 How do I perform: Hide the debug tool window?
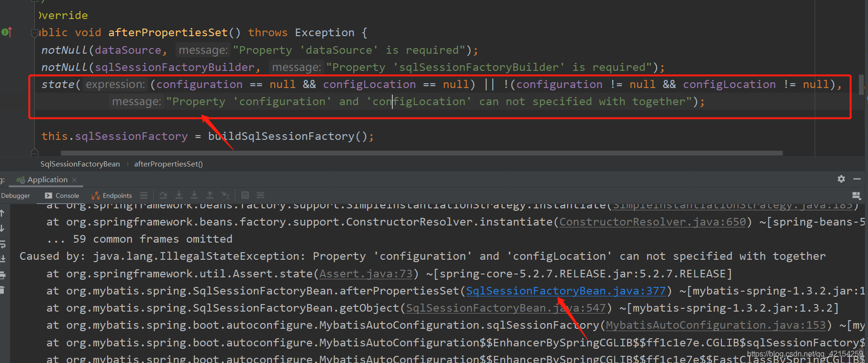(x=857, y=179)
